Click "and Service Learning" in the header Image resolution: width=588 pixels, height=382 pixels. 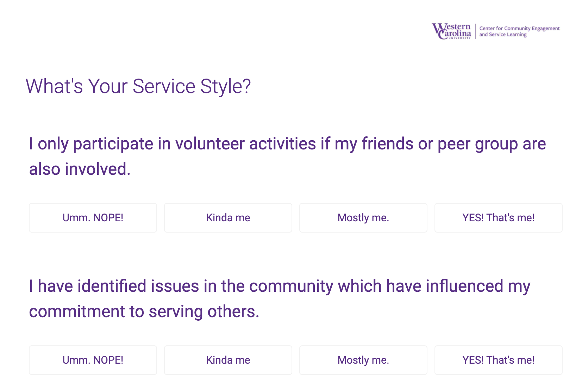click(x=503, y=35)
